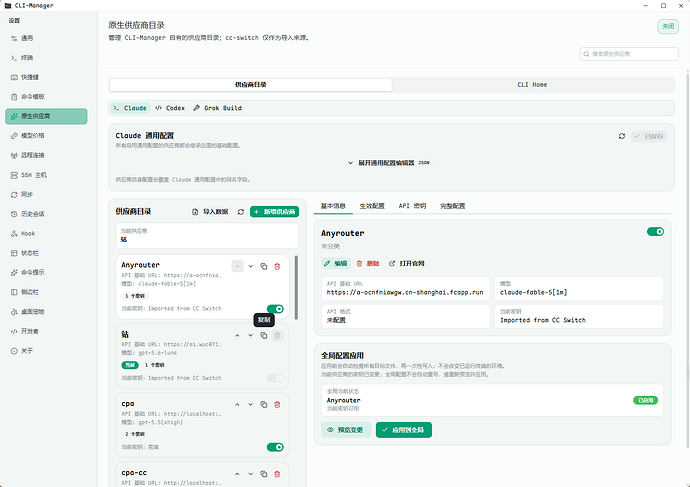Viewport: 690px width, 487px height.
Task: Move the cpa card down with chevron
Action: click(x=250, y=405)
